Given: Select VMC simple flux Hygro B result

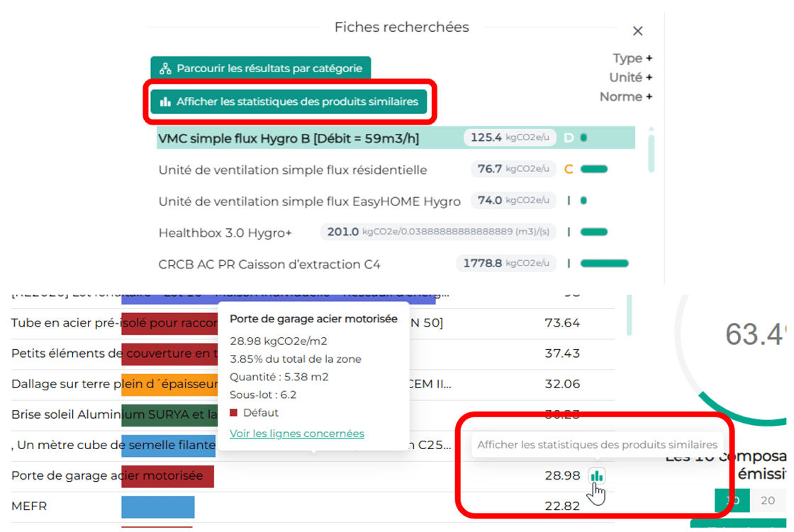Looking at the screenshot, I should (x=396, y=137).
